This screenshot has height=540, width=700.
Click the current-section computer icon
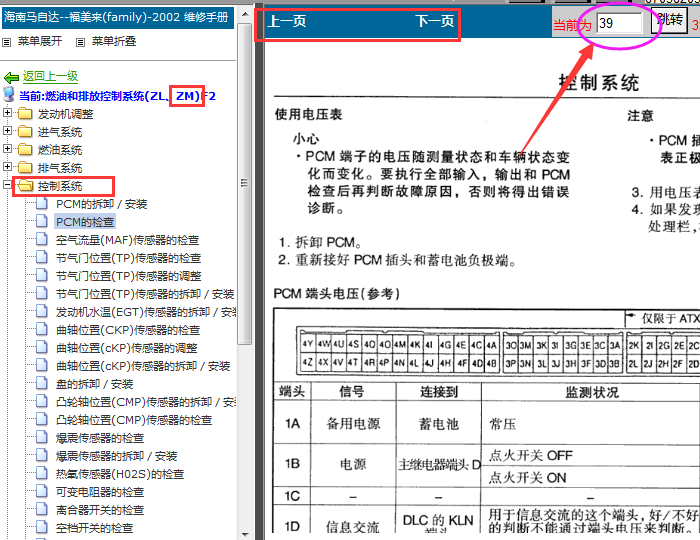point(9,95)
